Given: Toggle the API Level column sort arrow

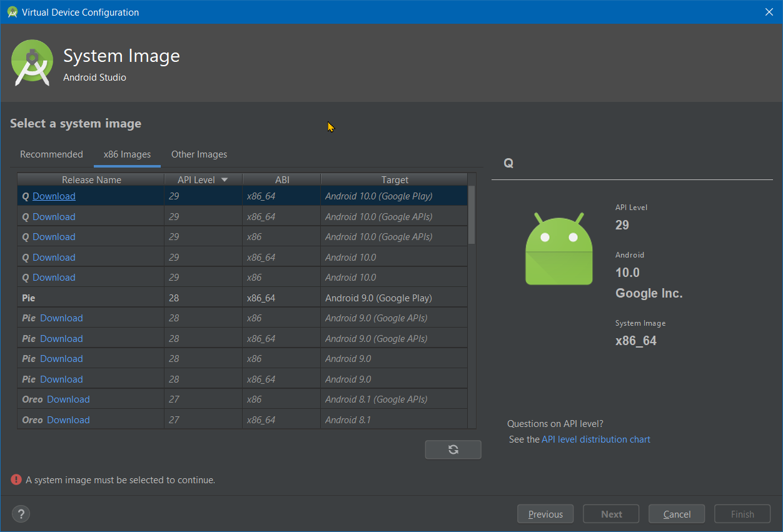Looking at the screenshot, I should click(x=225, y=180).
